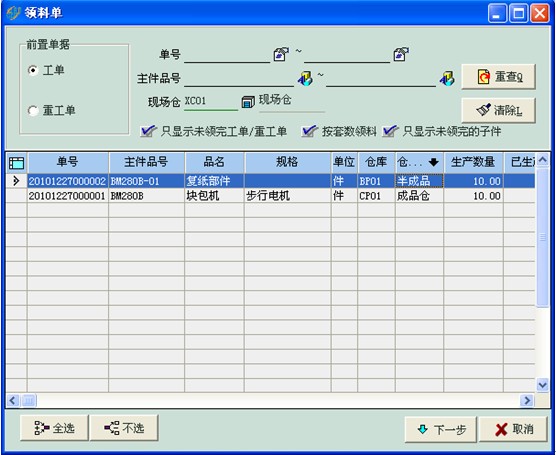This screenshot has height=455, width=556.
Task: Open lookup for starting 单号 field
Action: (x=281, y=54)
